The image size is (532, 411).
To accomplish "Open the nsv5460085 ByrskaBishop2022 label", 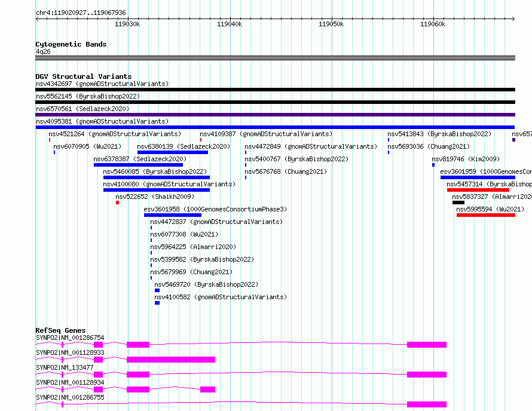I will click(x=155, y=171).
